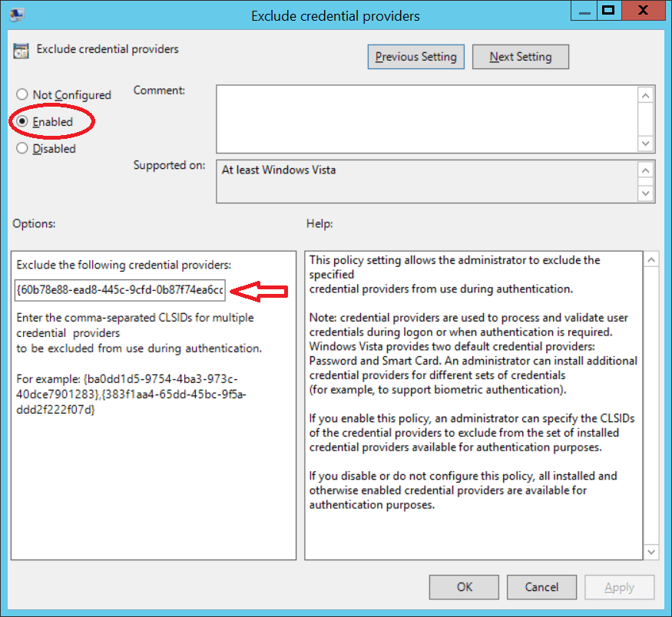This screenshot has width=672, height=617.
Task: Click the Previous Setting button
Action: point(415,56)
